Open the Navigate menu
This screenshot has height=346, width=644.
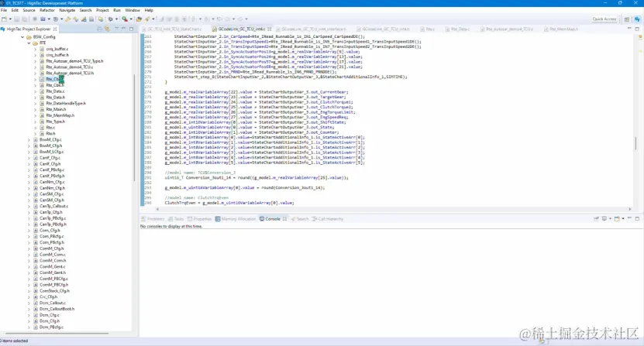point(67,10)
